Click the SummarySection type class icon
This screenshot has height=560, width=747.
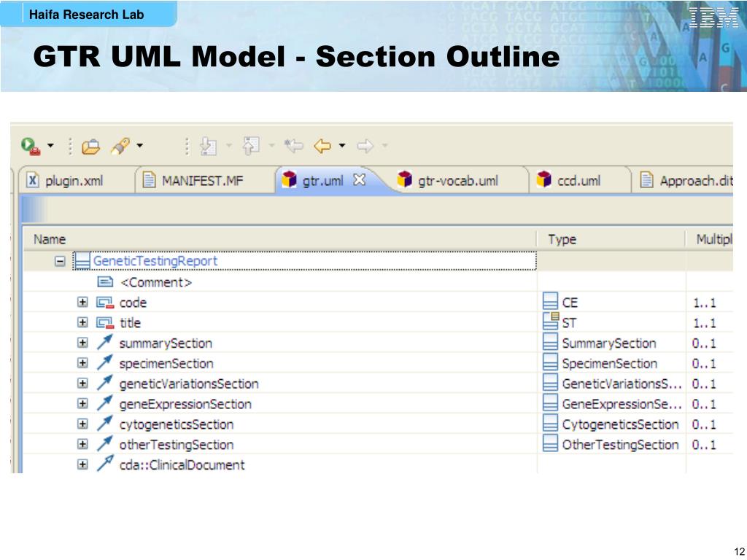pyautogui.click(x=550, y=343)
